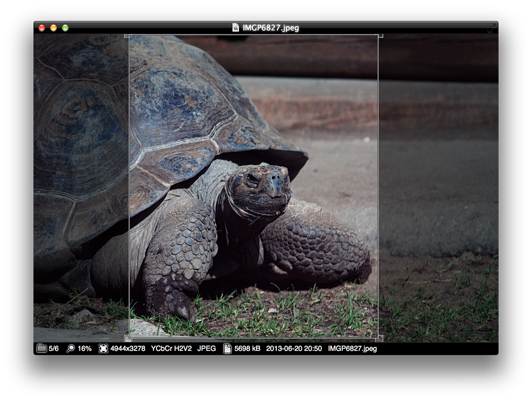Click the '4944x3278' dimensions text

[x=128, y=349]
